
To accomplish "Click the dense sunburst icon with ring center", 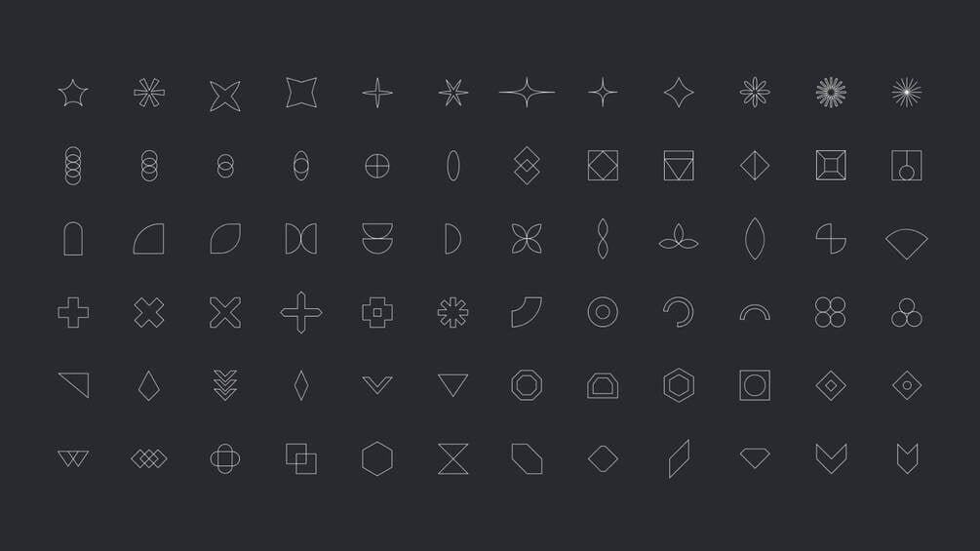I will click(x=831, y=93).
